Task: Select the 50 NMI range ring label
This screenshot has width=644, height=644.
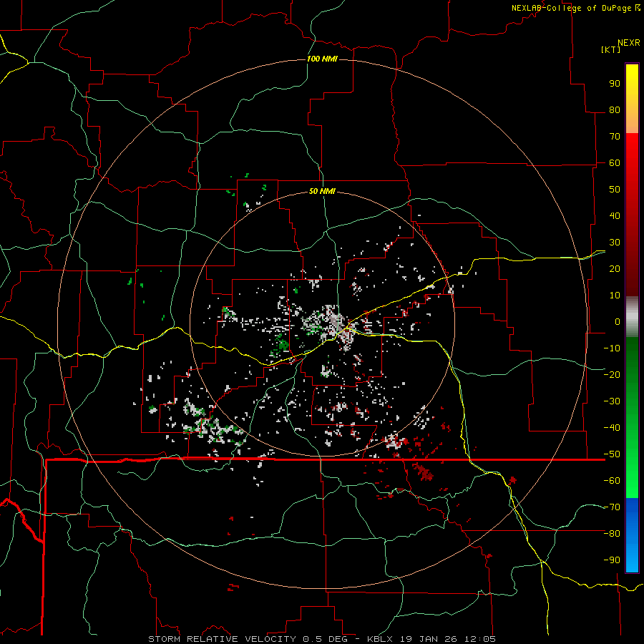Action: [322, 191]
